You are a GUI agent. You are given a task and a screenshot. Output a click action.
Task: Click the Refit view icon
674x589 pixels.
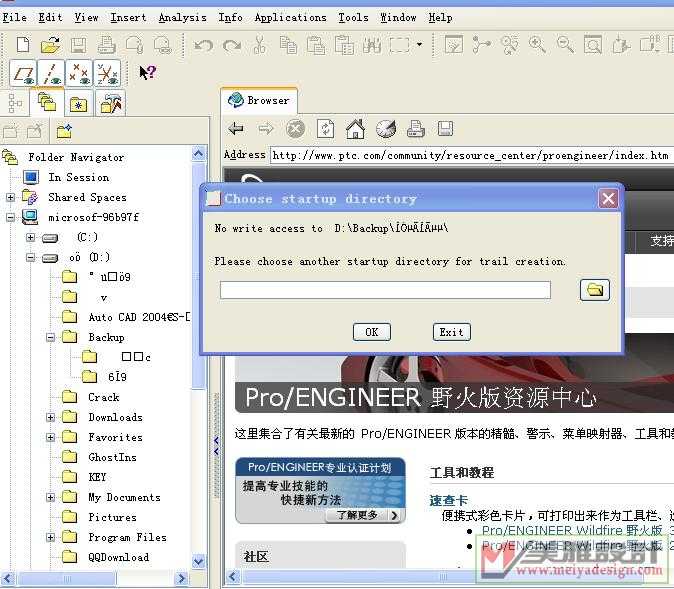[x=593, y=45]
